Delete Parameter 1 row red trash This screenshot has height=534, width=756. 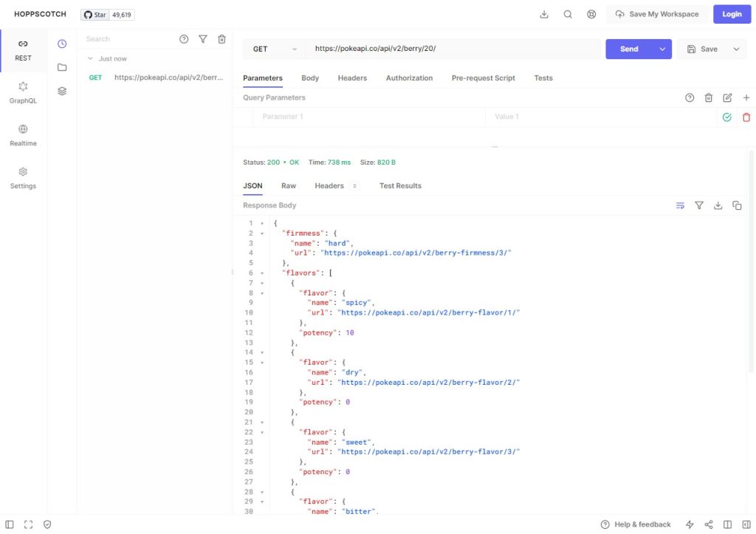pyautogui.click(x=746, y=117)
